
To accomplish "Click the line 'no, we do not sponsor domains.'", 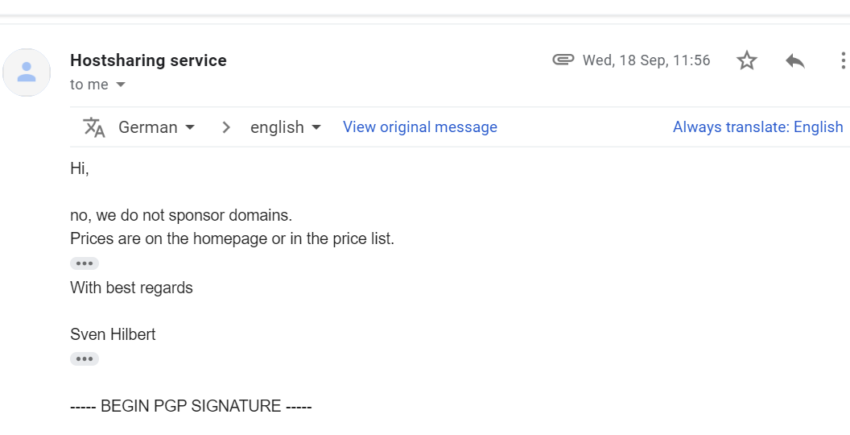I will 181,215.
